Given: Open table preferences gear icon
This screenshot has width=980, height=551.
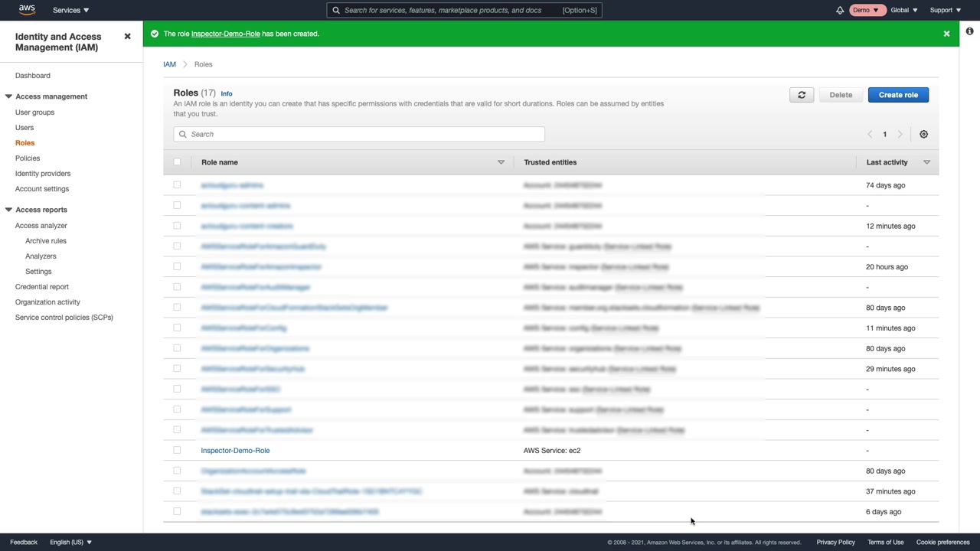Looking at the screenshot, I should pyautogui.click(x=923, y=134).
